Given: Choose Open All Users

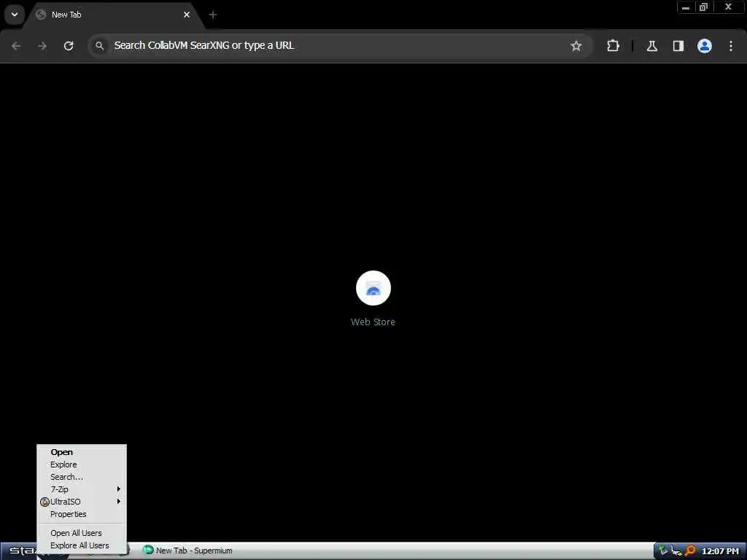Looking at the screenshot, I should (x=82, y=533).
